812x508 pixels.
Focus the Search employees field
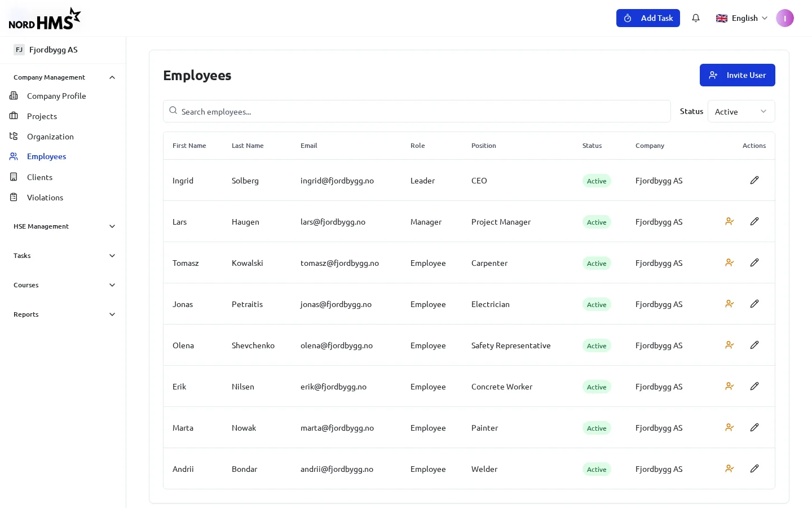pyautogui.click(x=417, y=111)
